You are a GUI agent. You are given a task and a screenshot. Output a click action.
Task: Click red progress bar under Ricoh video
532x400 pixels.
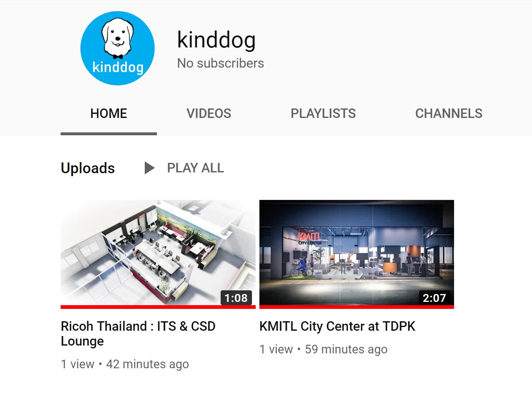[158, 307]
